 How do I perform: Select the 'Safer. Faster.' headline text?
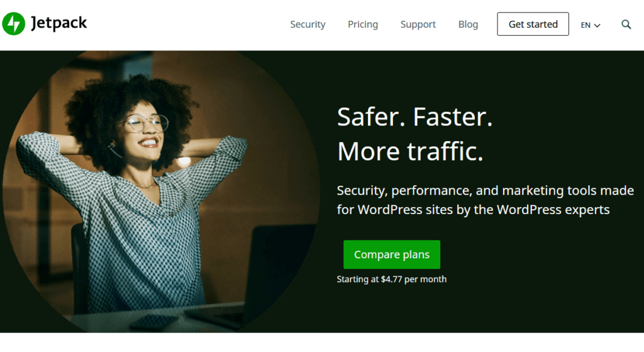click(x=414, y=116)
